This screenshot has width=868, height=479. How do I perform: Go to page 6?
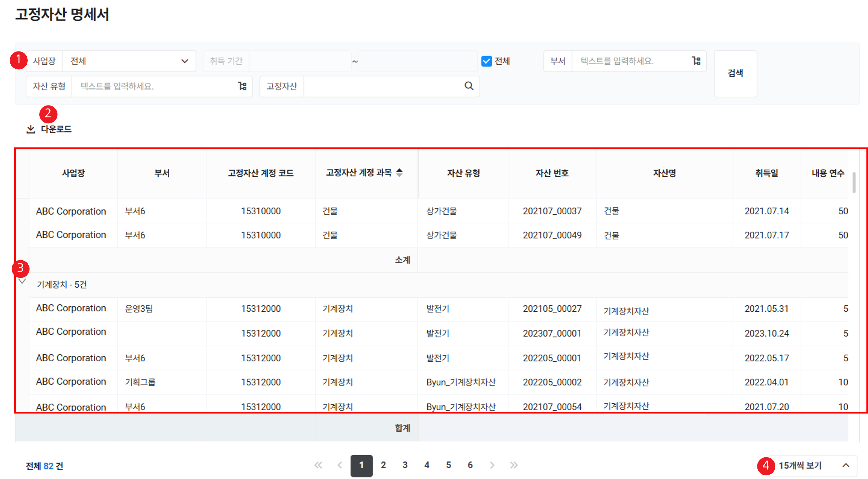470,465
